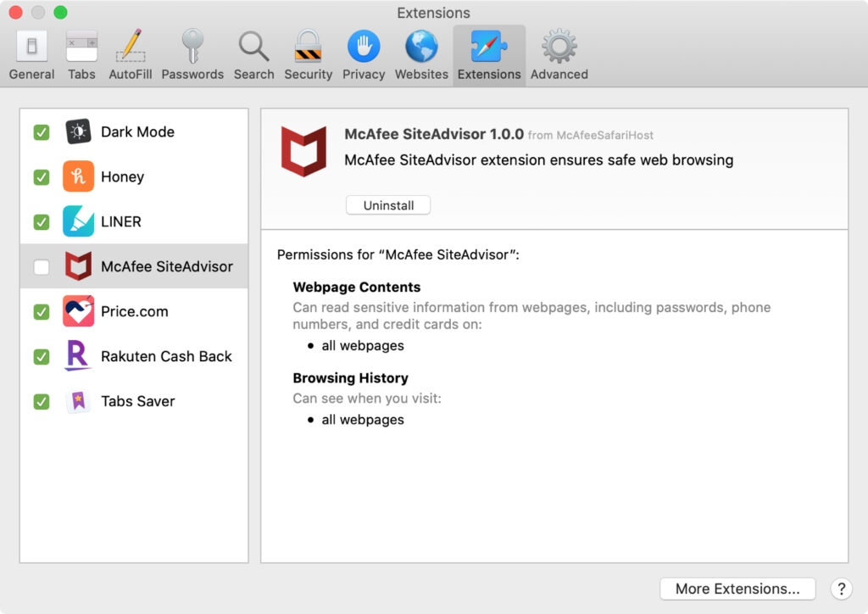Open the Websites globe pane
868x614 pixels.
421,53
